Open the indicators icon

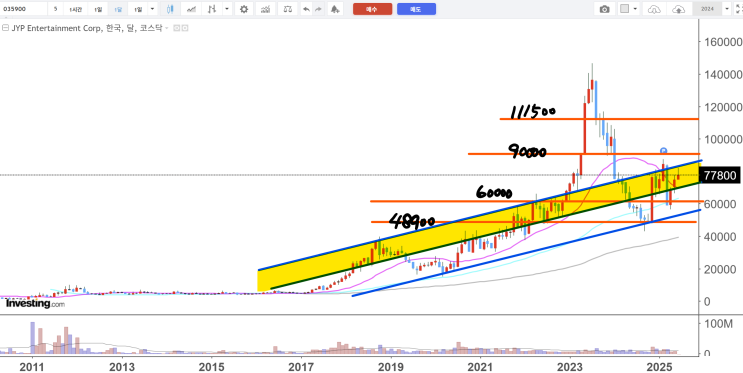pos(266,9)
